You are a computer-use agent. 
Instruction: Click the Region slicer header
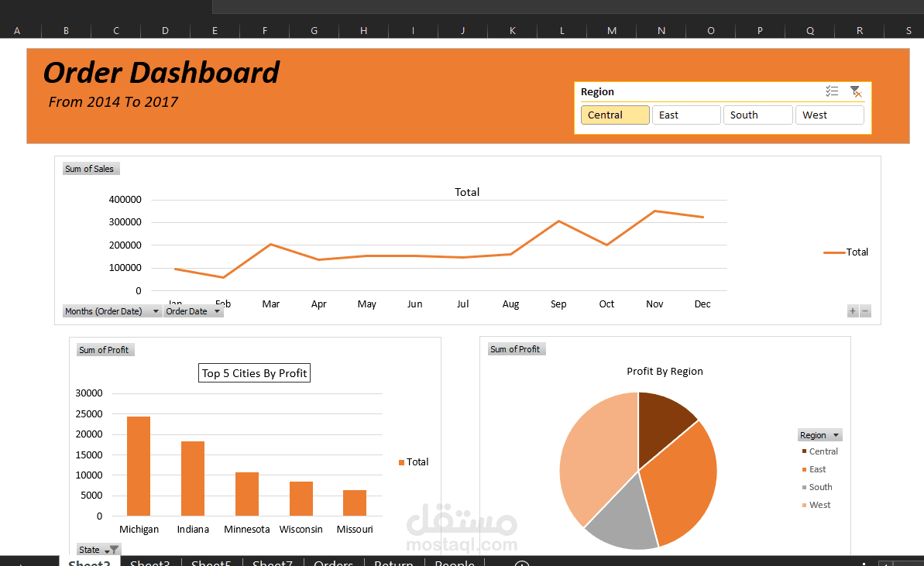(597, 91)
